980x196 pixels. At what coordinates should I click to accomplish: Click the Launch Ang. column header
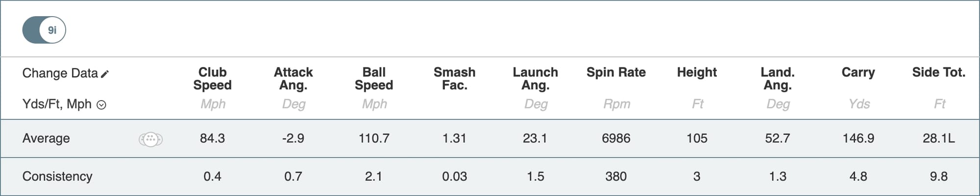(x=535, y=79)
